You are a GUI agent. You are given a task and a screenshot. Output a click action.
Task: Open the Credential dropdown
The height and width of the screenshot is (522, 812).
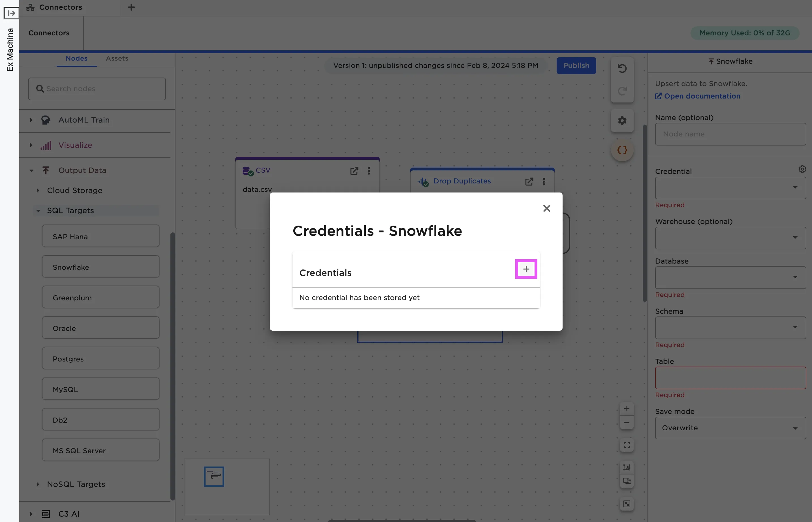click(730, 188)
